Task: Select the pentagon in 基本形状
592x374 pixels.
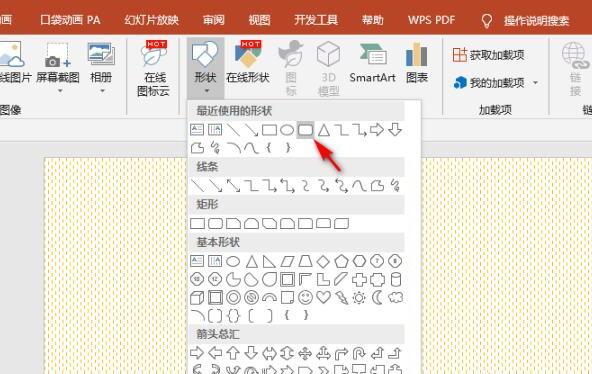Action: click(341, 261)
